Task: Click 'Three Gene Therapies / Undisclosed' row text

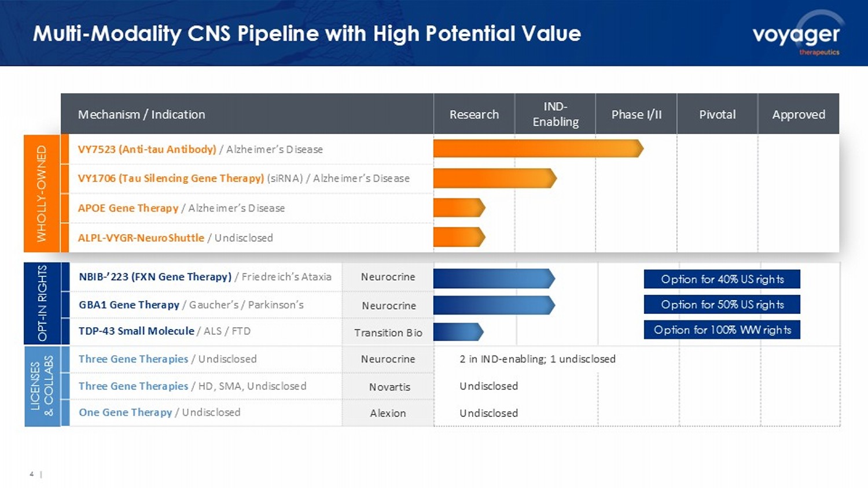Action: pyautogui.click(x=168, y=359)
